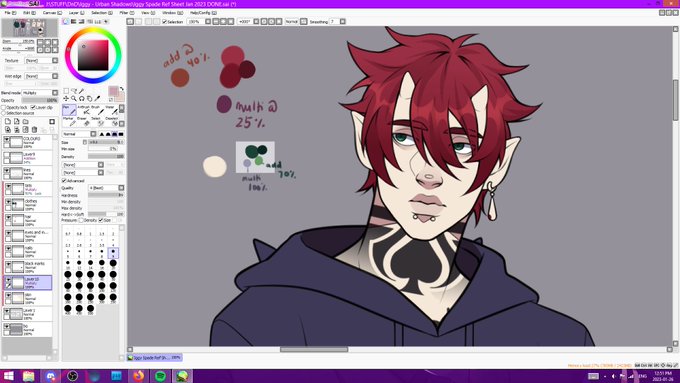Adjust the brush Density slider
Screen dimensions: 680x383
[106, 157]
